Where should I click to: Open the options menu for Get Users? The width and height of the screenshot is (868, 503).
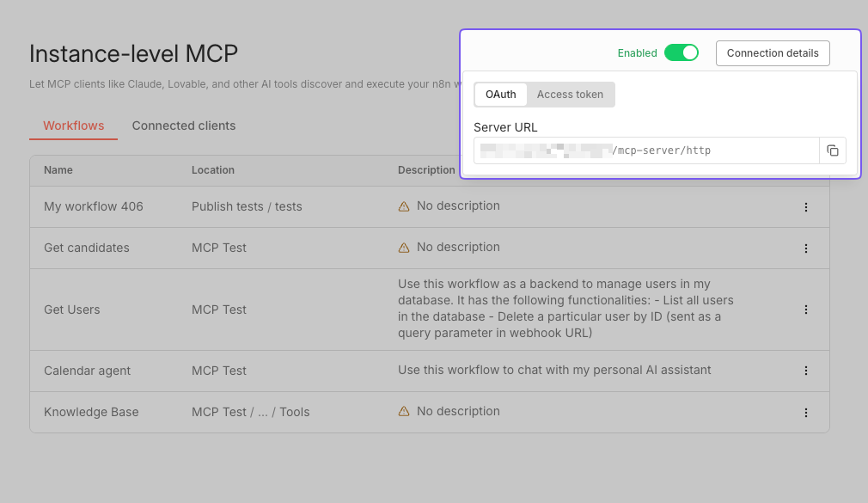(x=805, y=309)
